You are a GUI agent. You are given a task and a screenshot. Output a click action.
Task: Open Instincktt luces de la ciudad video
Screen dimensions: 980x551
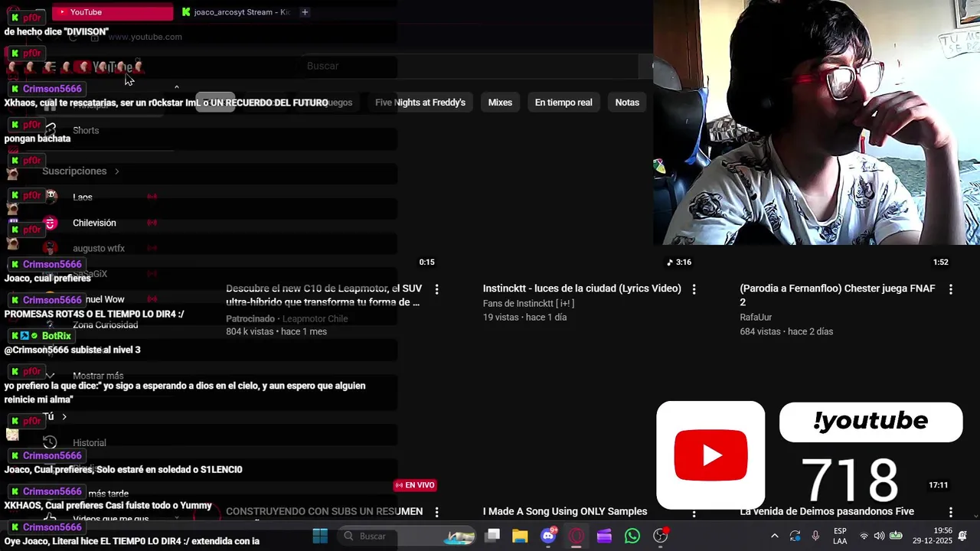582,289
